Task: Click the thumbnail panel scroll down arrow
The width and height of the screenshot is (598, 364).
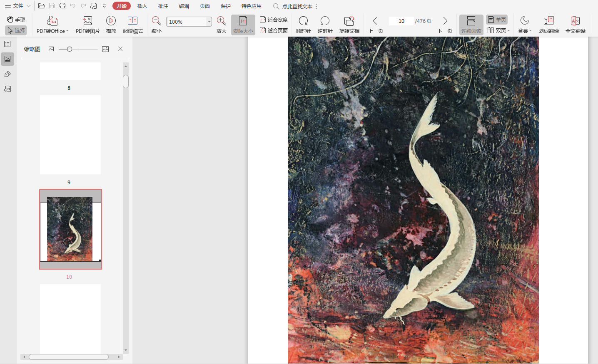Action: (126, 351)
